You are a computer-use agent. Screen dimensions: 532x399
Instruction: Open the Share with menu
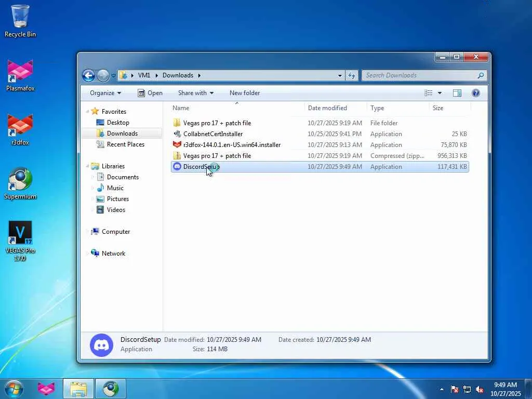(x=196, y=93)
